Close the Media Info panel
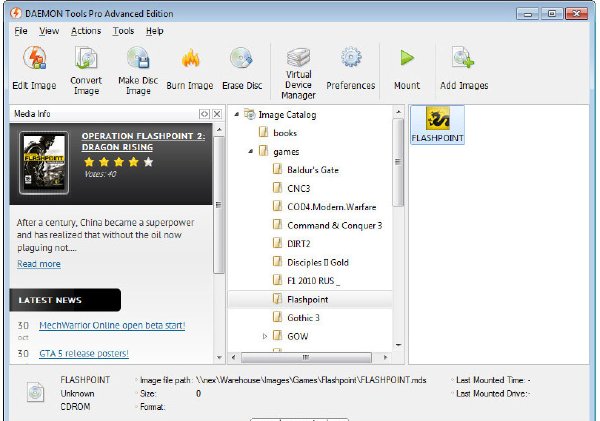600x421 pixels. pyautogui.click(x=217, y=114)
